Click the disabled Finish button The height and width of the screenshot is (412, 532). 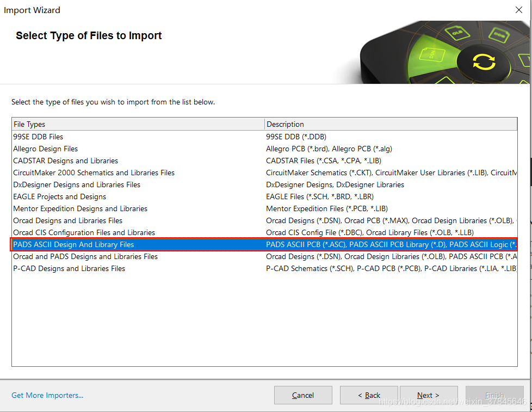(494, 395)
